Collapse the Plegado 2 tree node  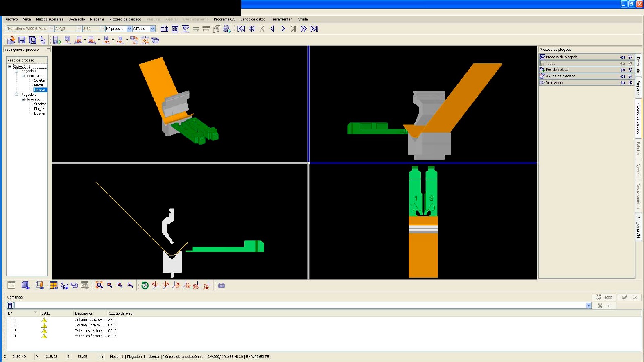pos(16,95)
